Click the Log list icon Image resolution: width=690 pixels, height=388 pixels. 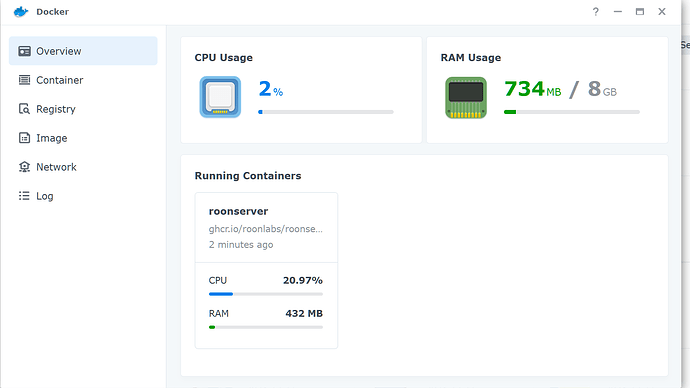click(x=24, y=196)
